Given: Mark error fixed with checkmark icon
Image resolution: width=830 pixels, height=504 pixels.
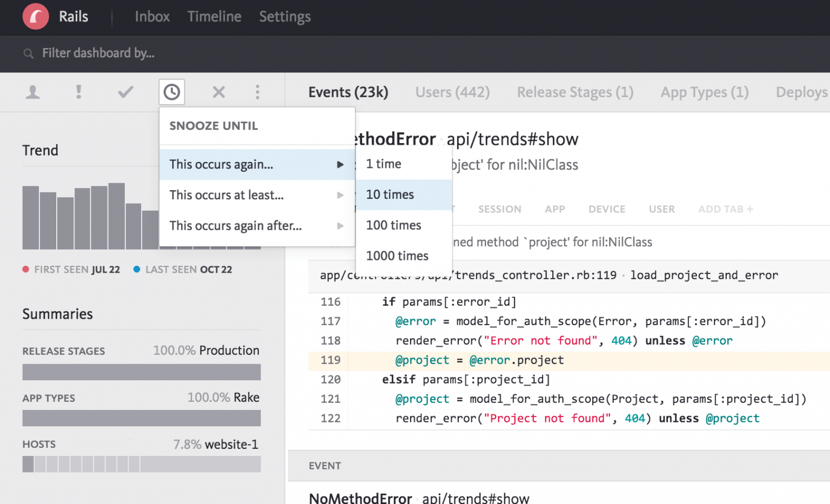Looking at the screenshot, I should click(125, 92).
